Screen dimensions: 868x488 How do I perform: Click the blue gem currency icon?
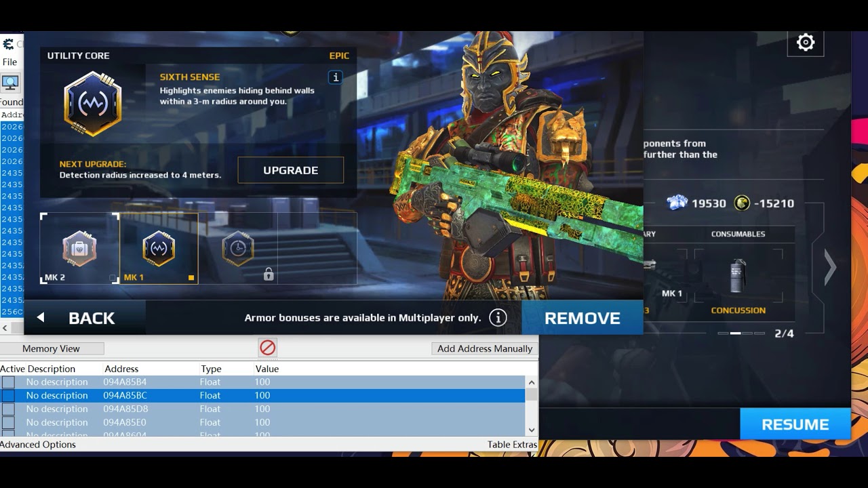coord(677,203)
